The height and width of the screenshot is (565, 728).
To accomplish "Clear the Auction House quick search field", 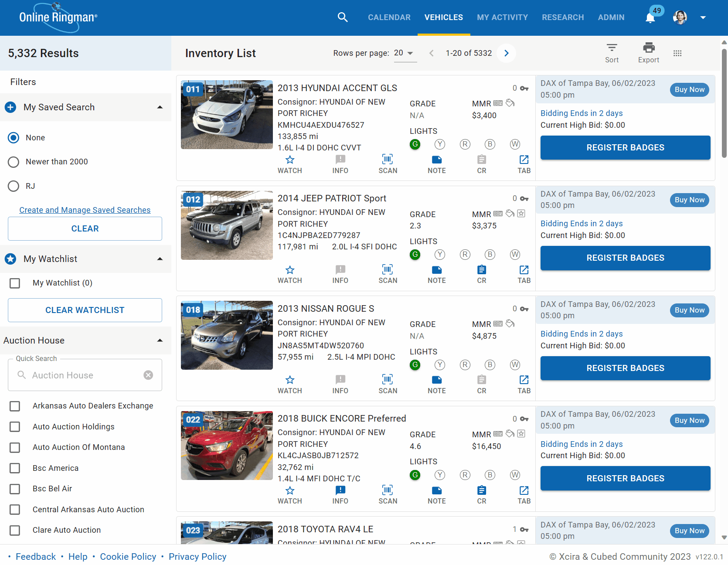I will tap(149, 375).
